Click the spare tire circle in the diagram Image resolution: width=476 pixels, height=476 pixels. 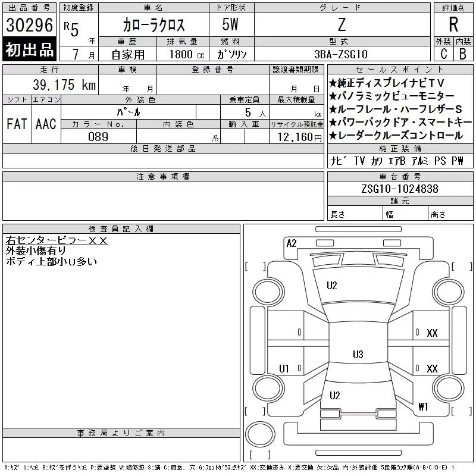click(x=260, y=434)
